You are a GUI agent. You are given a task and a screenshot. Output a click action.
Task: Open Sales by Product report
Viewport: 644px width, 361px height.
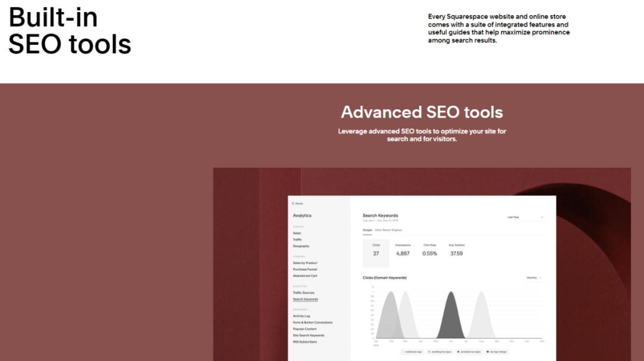(305, 263)
